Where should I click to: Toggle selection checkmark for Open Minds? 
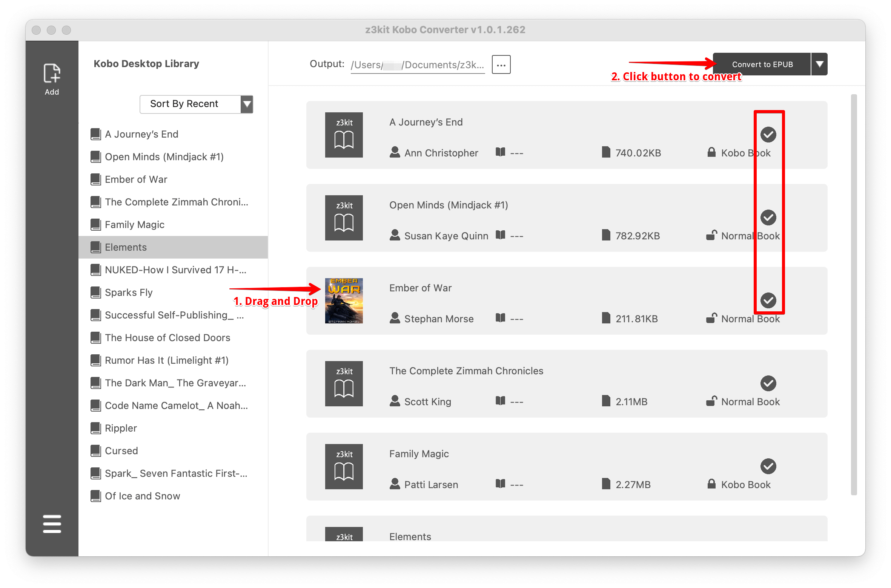[768, 217]
